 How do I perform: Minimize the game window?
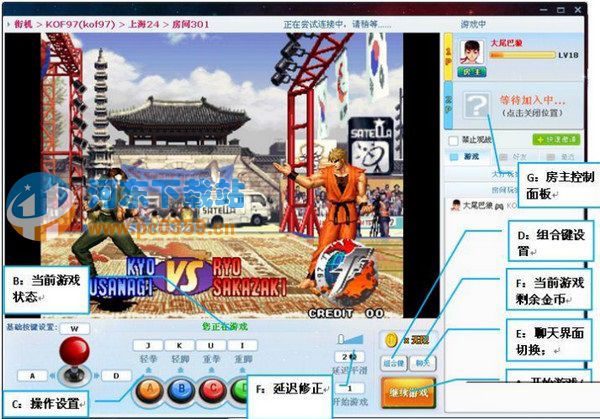click(x=543, y=9)
